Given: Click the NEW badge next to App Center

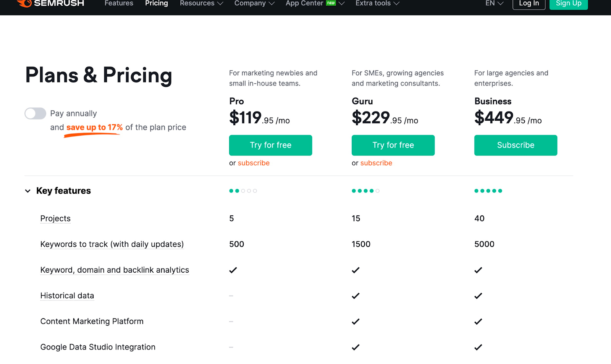Looking at the screenshot, I should pos(331,3).
